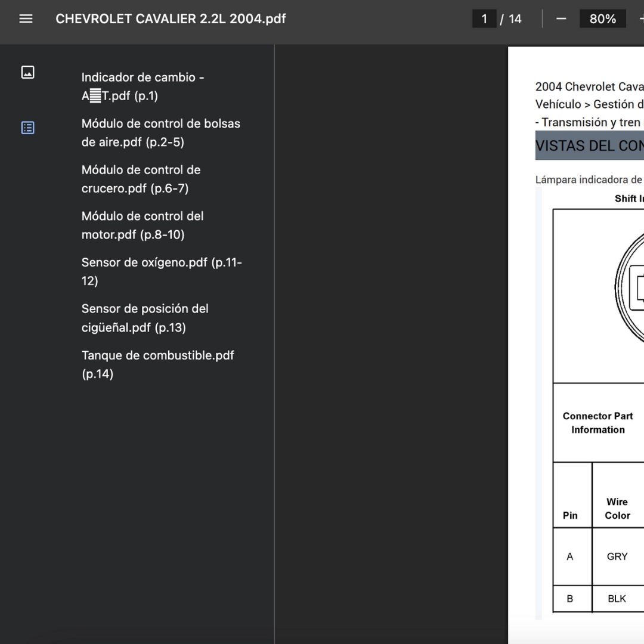Toggle the sidebar hamburger menu
Image resolution: width=644 pixels, height=644 pixels.
pyautogui.click(x=26, y=19)
